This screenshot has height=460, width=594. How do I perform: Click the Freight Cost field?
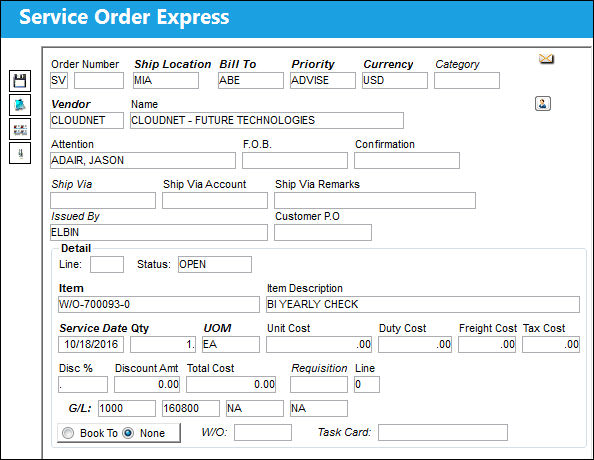(487, 344)
